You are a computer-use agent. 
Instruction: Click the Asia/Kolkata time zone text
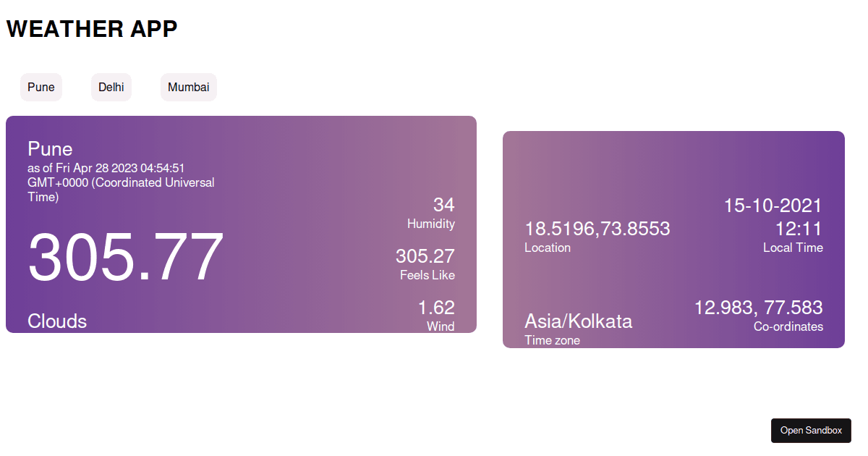point(579,321)
